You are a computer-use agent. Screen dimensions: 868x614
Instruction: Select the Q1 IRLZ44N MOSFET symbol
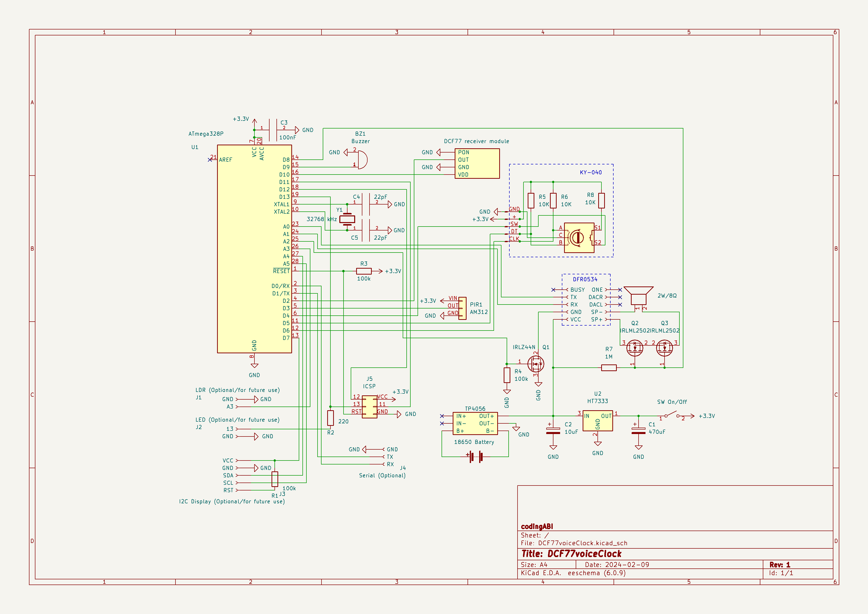tap(536, 364)
